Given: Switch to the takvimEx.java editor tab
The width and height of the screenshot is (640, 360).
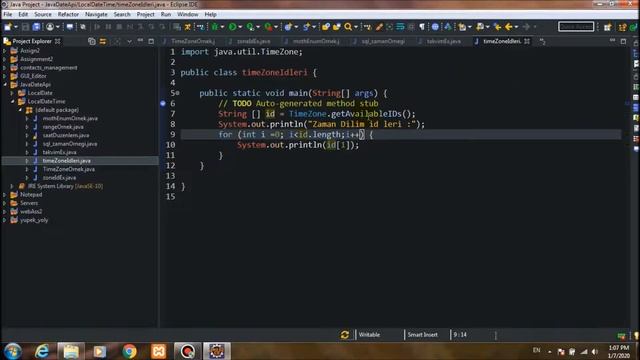Looking at the screenshot, I should pos(444,41).
